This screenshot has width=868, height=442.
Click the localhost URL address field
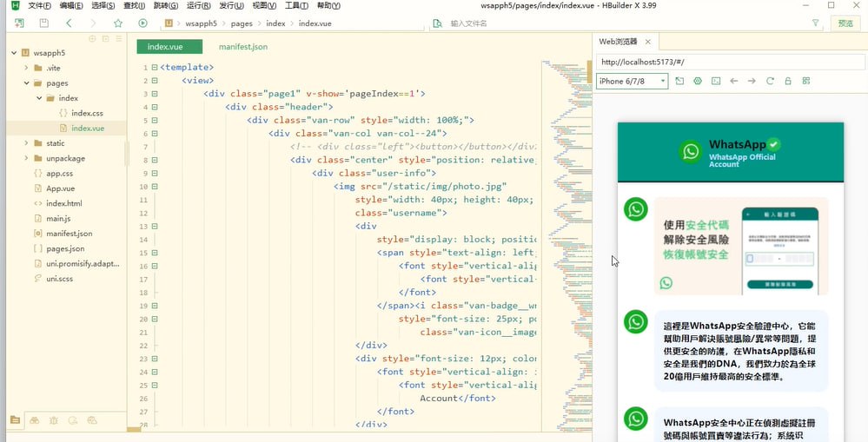730,63
